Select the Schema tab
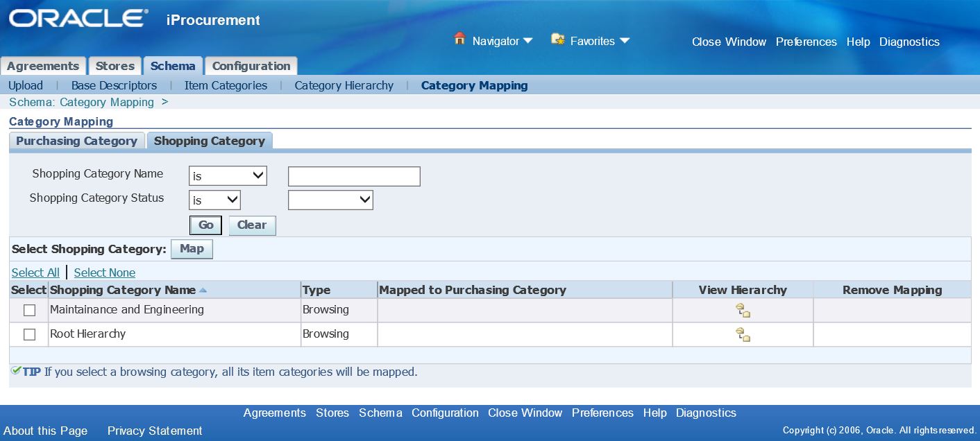Viewport: 980px width, 441px height. tap(173, 66)
